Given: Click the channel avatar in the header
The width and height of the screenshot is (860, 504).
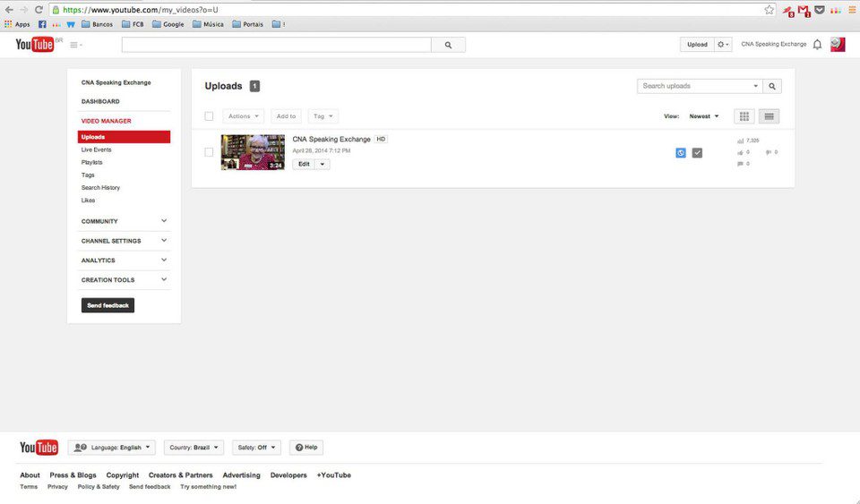Looking at the screenshot, I should pyautogui.click(x=838, y=45).
